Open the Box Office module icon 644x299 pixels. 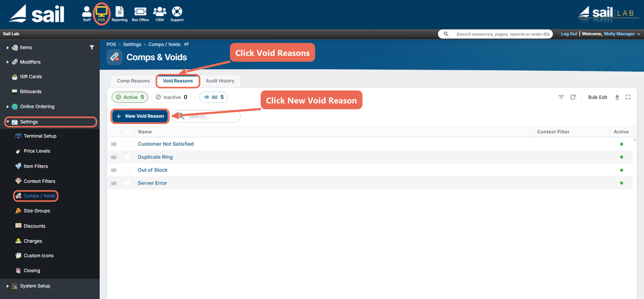click(x=140, y=14)
